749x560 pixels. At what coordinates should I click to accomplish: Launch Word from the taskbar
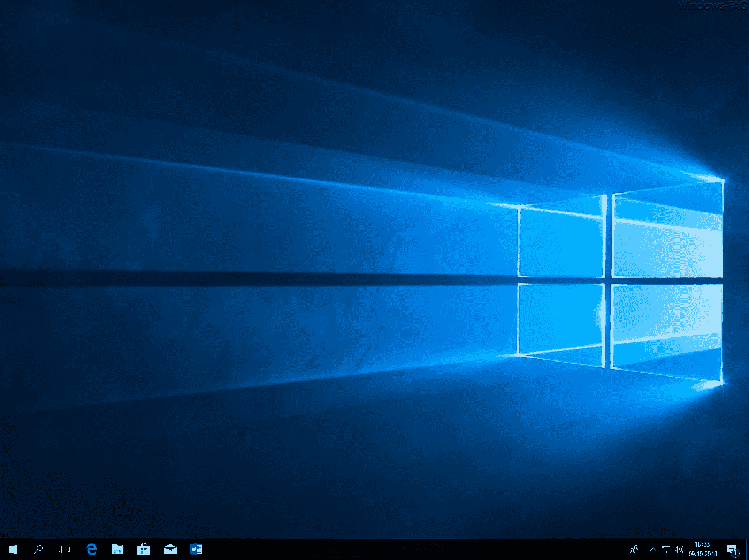pyautogui.click(x=196, y=549)
